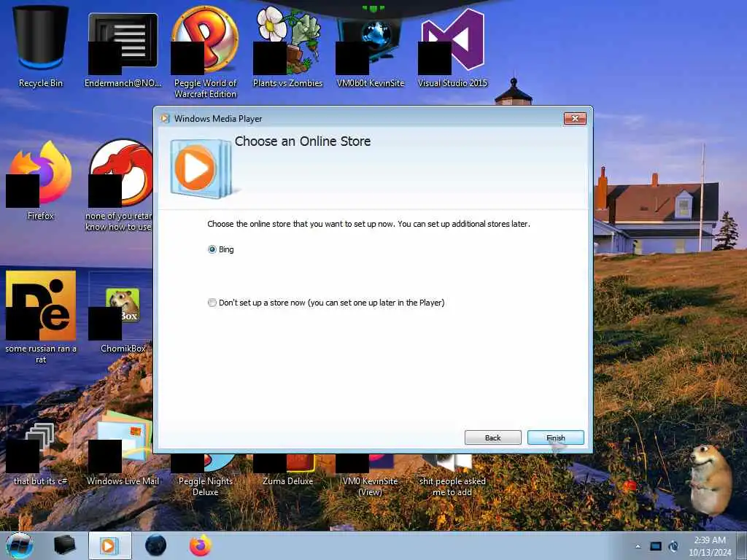
Task: Open the VM0 KevinSite (View) shortcut
Action: [x=370, y=475]
